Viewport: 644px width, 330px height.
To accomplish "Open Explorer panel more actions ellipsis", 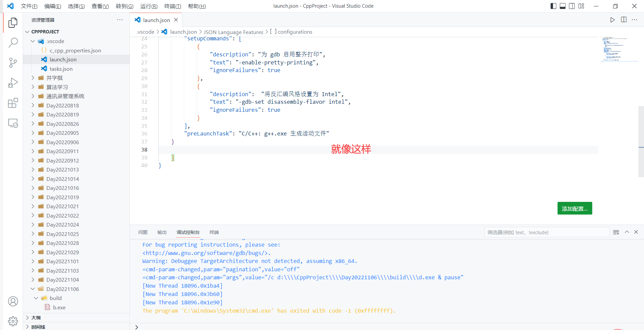I will coord(120,20).
